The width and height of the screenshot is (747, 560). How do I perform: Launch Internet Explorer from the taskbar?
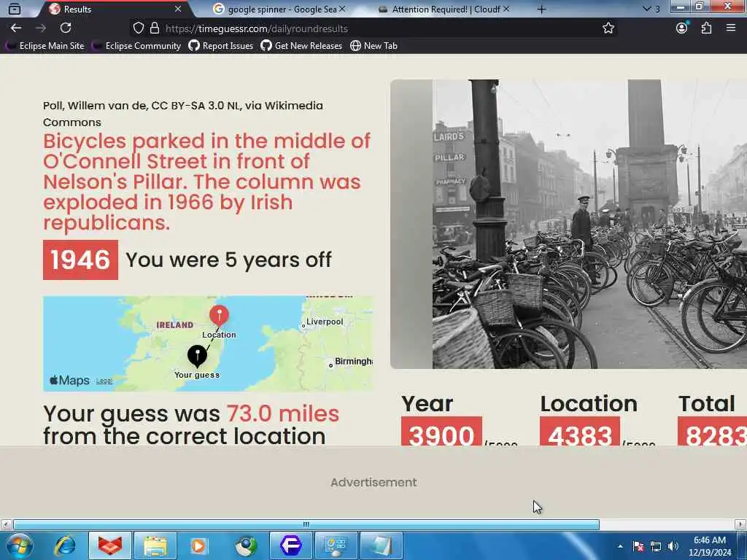[65, 545]
